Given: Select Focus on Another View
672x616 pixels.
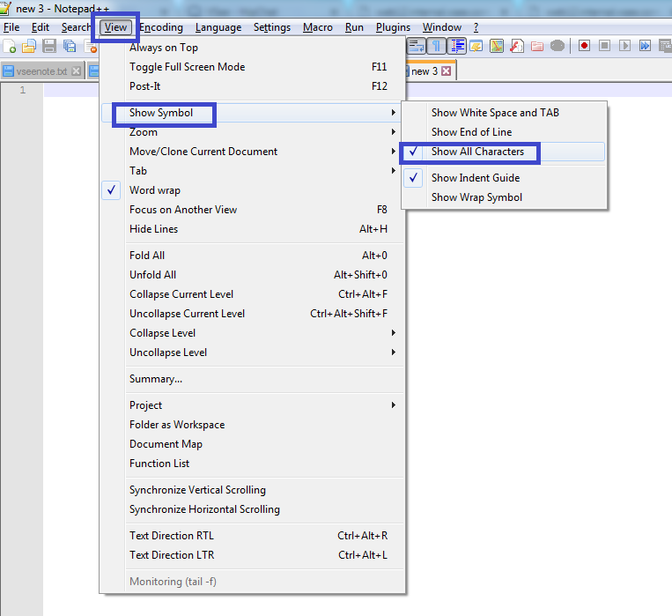Looking at the screenshot, I should tap(253, 210).
